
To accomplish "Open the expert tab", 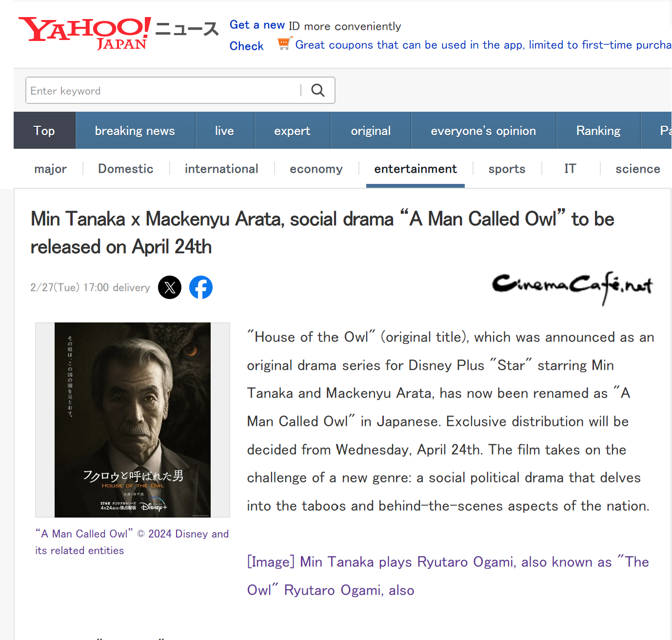I will 292,131.
